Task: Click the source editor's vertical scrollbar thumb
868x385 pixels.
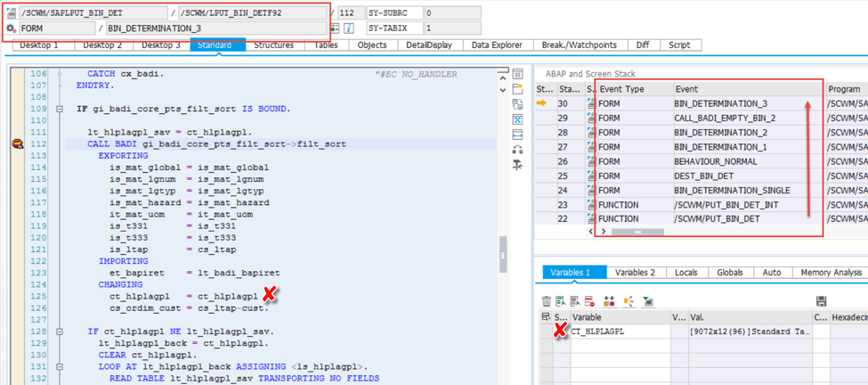Action: pos(503,256)
